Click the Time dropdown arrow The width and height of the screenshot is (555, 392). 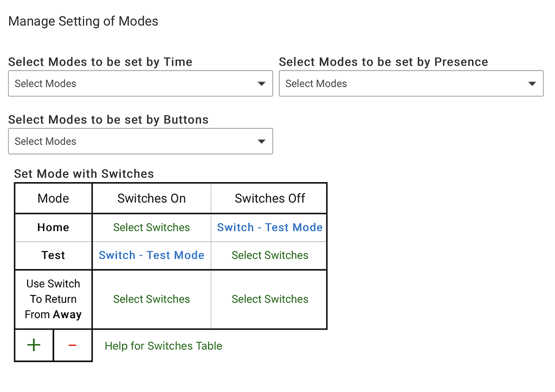[261, 83]
